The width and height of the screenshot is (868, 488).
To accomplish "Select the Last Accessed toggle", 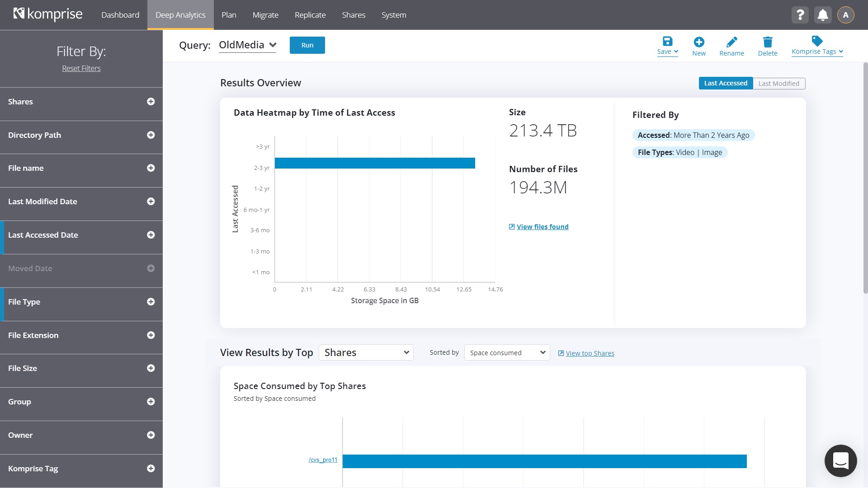I will tap(725, 83).
